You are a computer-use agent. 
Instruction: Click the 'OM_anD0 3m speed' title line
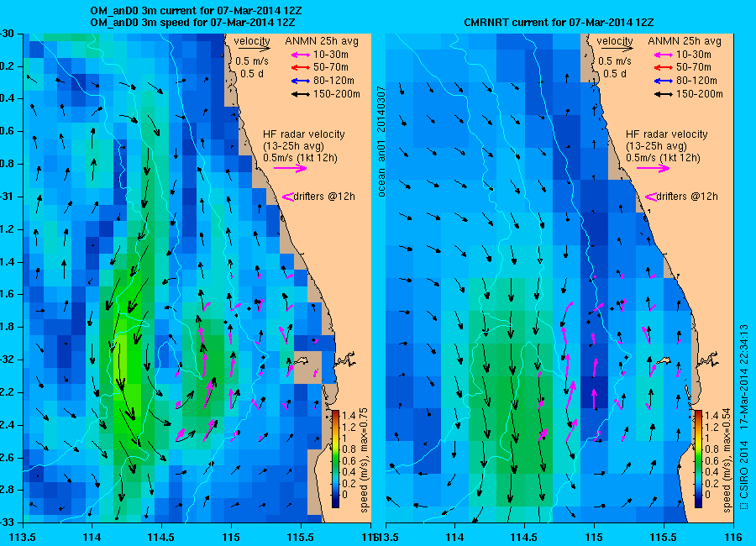point(192,23)
